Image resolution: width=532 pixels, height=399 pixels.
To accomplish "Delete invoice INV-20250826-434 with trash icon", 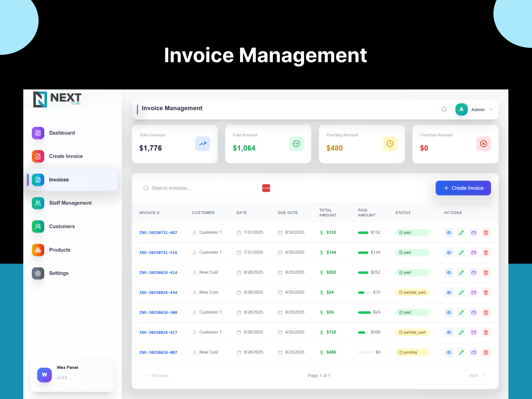I will 486,293.
